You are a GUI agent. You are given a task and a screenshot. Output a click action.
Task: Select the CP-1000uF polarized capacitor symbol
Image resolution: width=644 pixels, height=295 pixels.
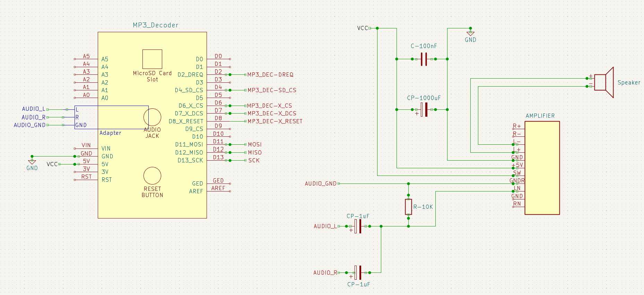click(424, 109)
